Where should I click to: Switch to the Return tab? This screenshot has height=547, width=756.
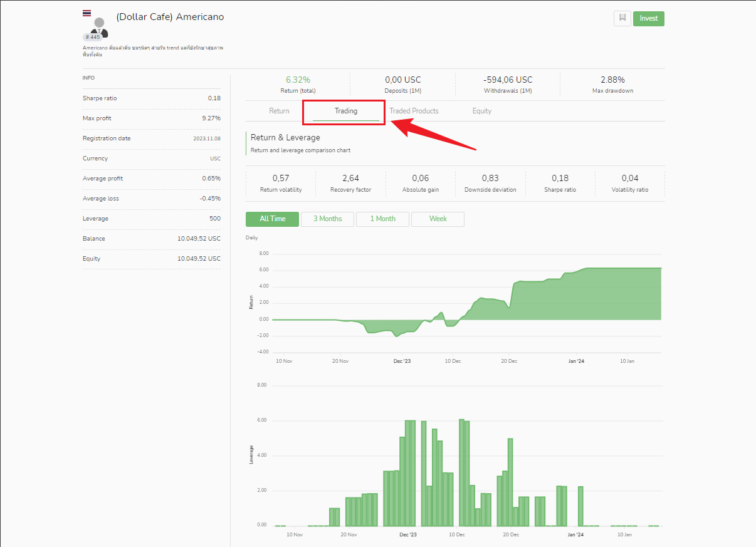[x=279, y=111]
